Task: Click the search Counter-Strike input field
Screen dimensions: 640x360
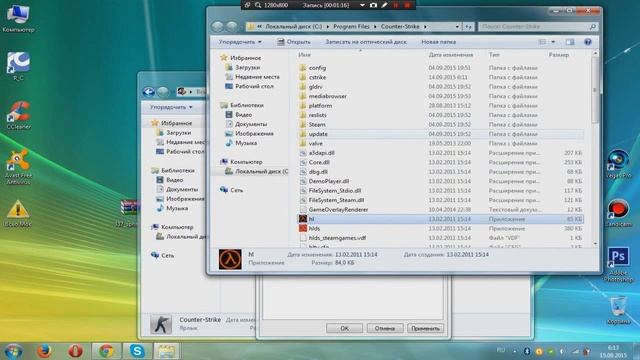Action: tap(538, 27)
